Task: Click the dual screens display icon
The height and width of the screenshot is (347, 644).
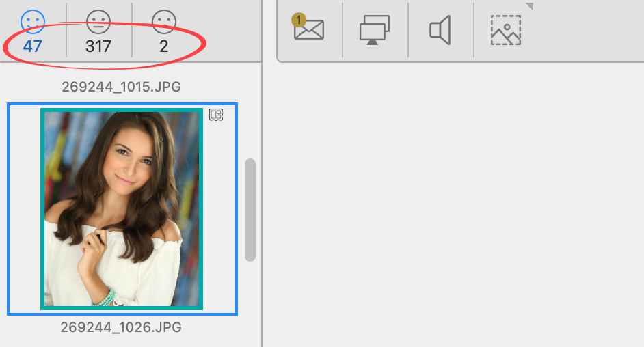Action: 374,30
